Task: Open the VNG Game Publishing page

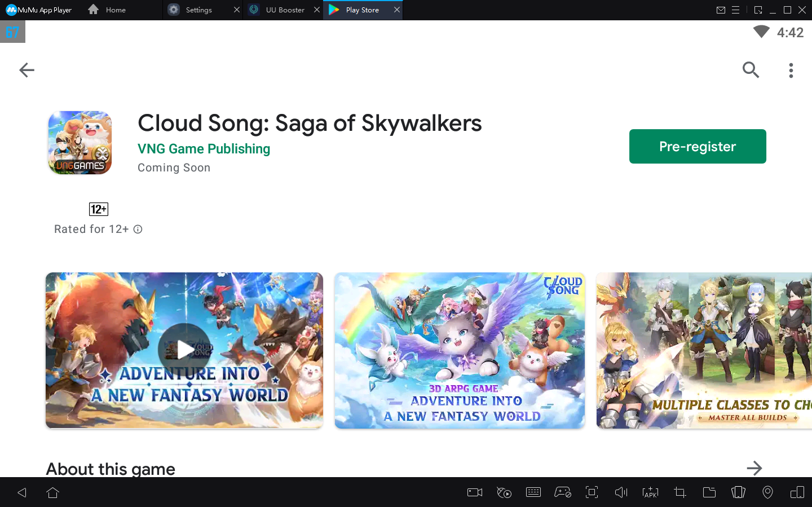Action: click(x=204, y=148)
